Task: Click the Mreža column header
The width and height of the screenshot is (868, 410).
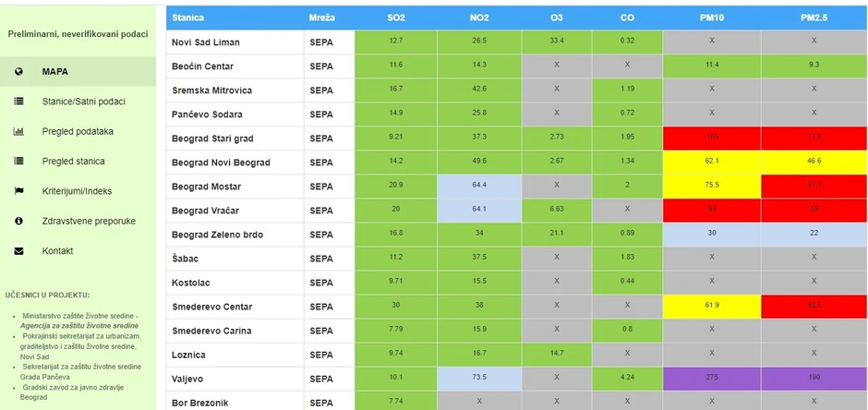Action: [x=322, y=18]
